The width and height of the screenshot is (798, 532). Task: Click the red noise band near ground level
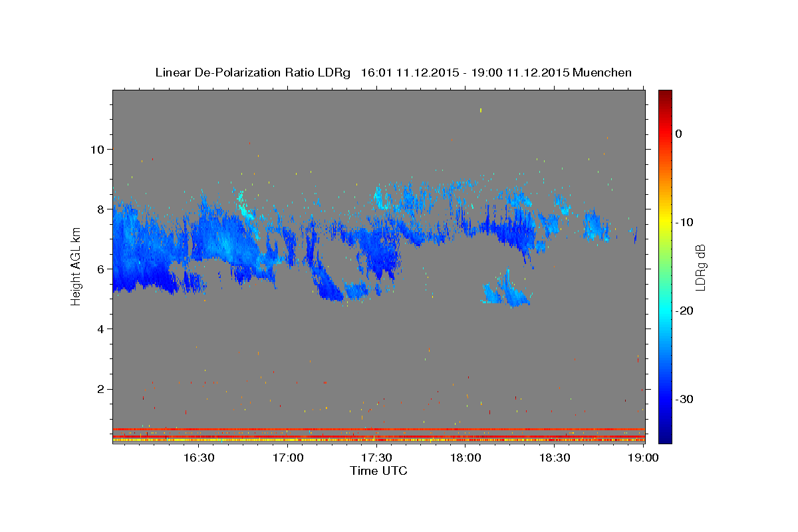pos(378,429)
